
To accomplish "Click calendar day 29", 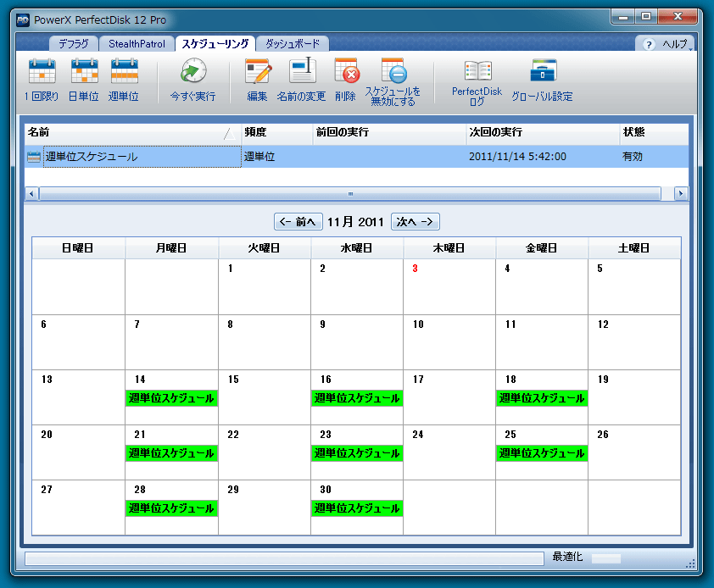I will 233,490.
